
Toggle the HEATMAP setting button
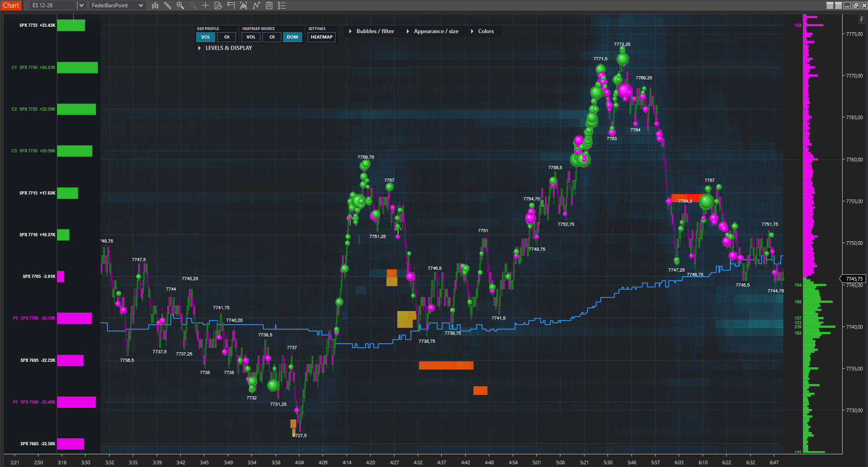click(x=322, y=37)
